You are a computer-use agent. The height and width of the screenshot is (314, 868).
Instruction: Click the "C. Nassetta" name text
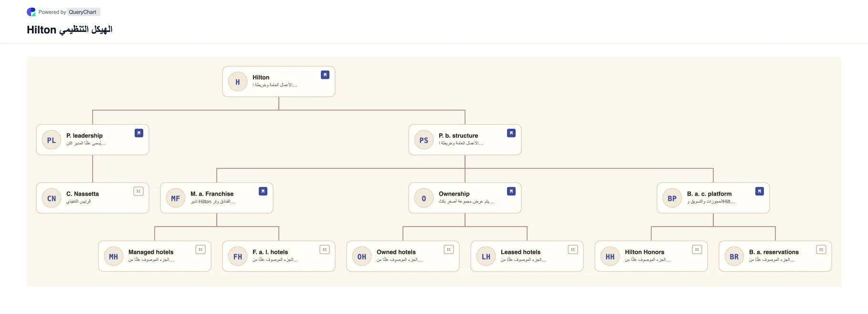tap(83, 194)
